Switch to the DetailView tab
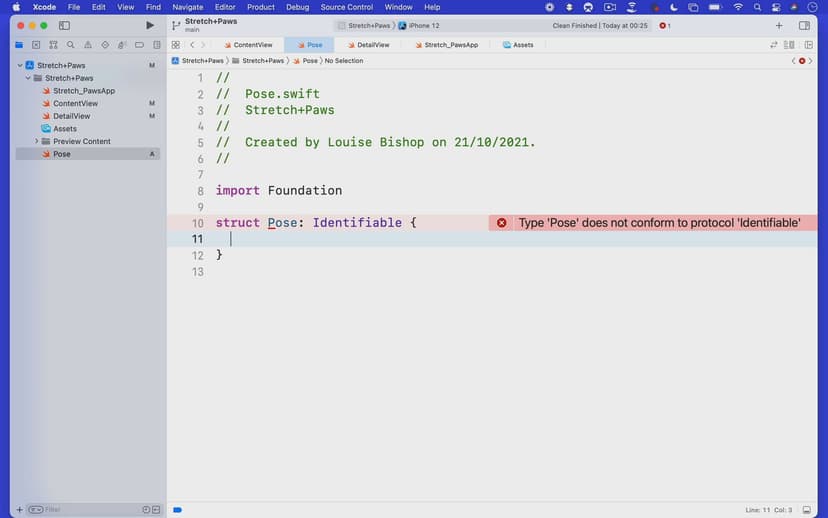This screenshot has height=518, width=828. (x=372, y=45)
